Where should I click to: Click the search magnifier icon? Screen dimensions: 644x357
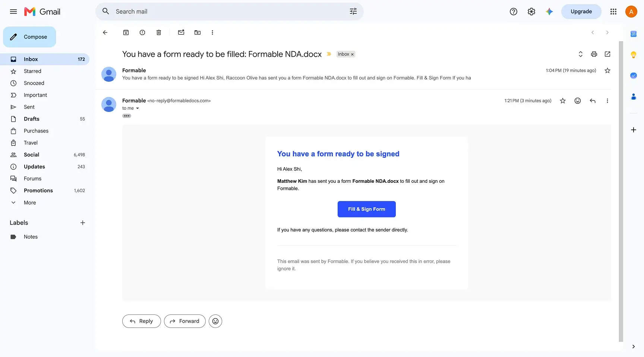(x=106, y=12)
